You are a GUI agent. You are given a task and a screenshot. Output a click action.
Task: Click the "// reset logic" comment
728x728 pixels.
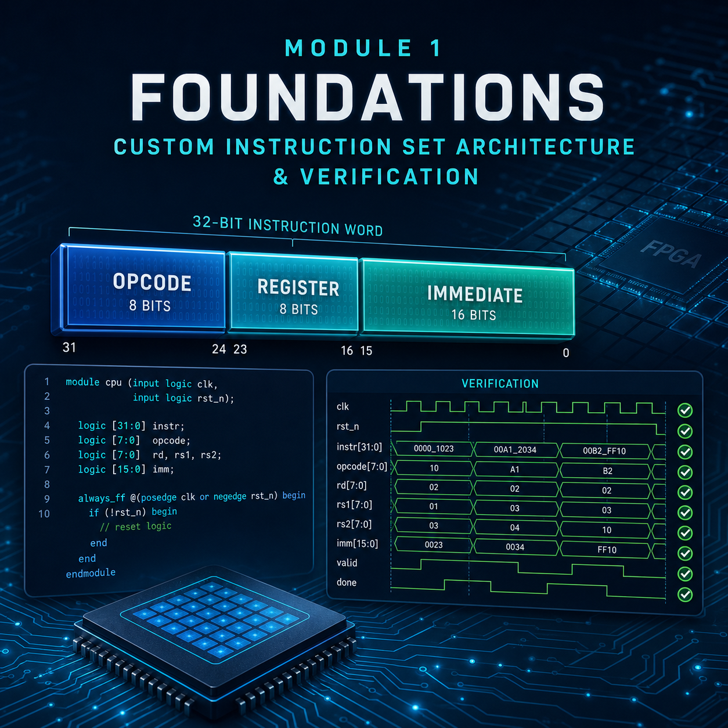click(135, 527)
